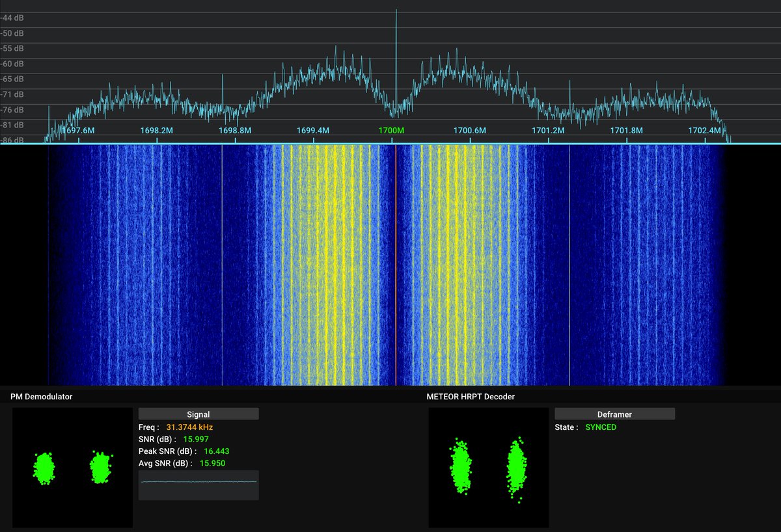Image resolution: width=781 pixels, height=532 pixels.
Task: Click the -50 dB scale label
Action: click(12, 33)
